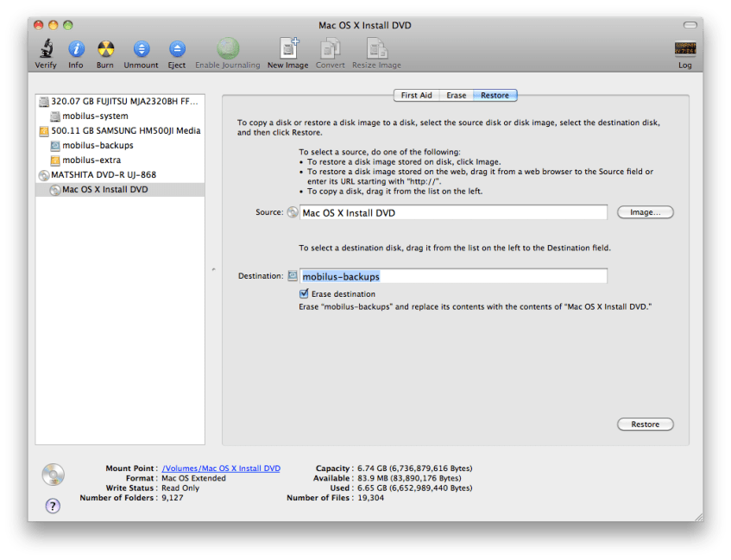Create a New Image from toolbar
This screenshot has width=731, height=560.
pyautogui.click(x=287, y=50)
